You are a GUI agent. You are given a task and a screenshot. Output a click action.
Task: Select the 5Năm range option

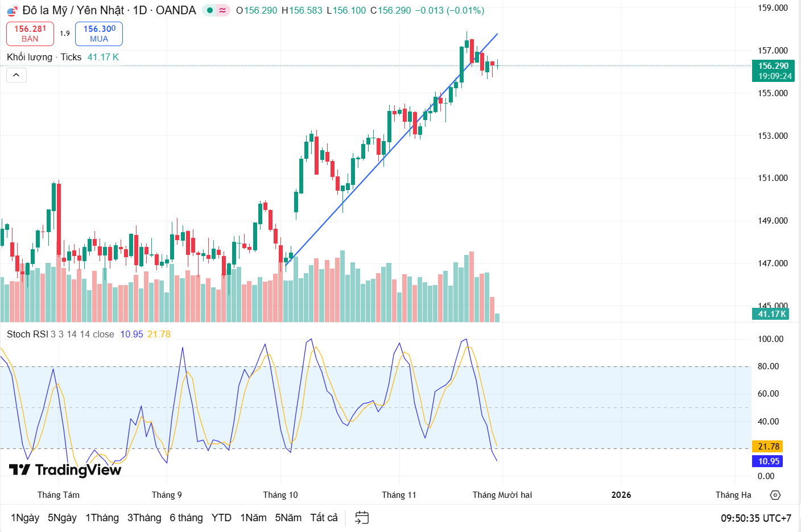click(x=288, y=518)
